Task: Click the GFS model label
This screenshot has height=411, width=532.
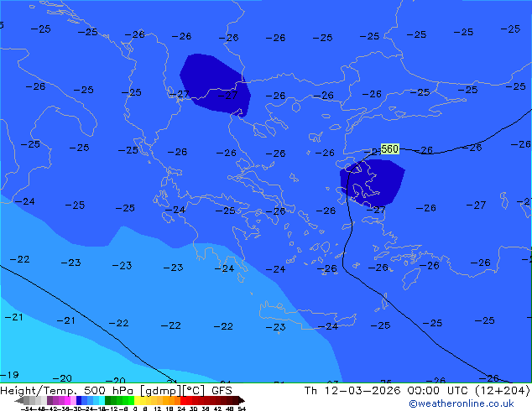Action: point(222,391)
